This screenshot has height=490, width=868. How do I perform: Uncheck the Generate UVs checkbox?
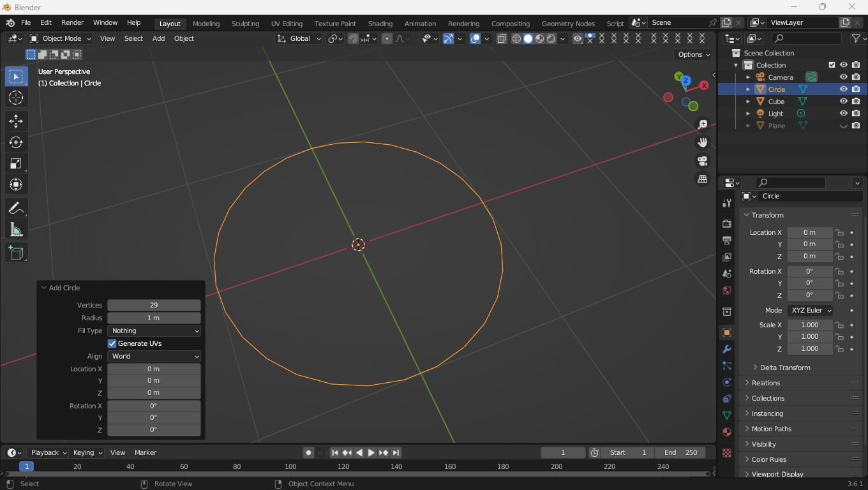coord(112,343)
